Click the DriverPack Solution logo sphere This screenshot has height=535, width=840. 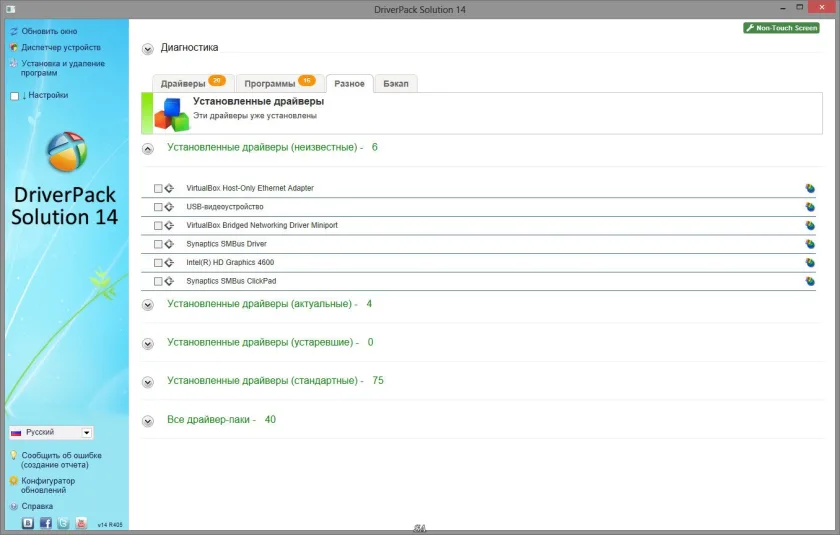pos(67,152)
